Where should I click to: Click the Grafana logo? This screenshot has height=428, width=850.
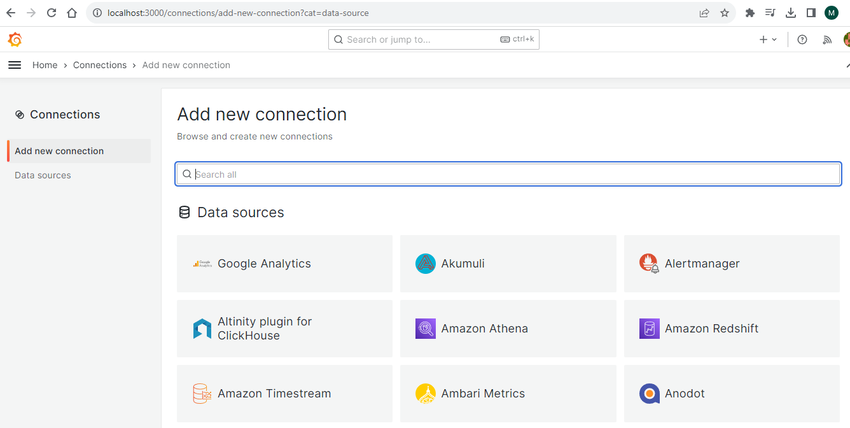pyautogui.click(x=15, y=40)
